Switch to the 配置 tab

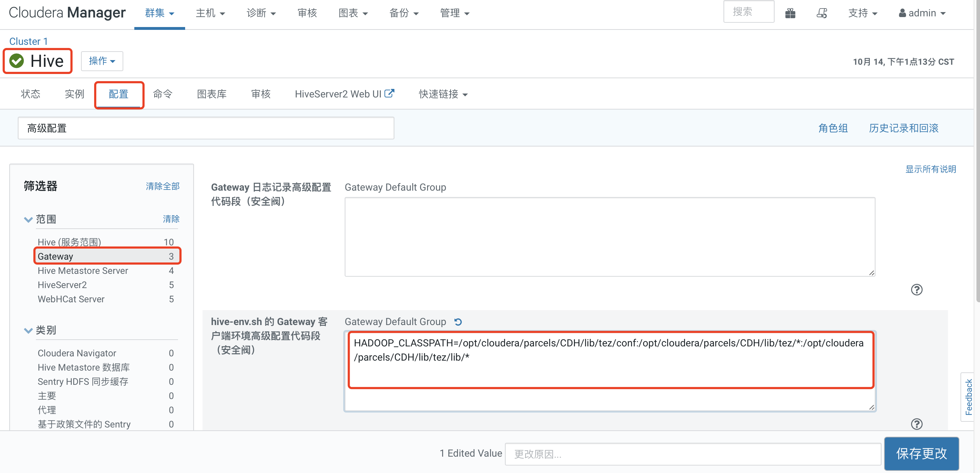click(119, 94)
